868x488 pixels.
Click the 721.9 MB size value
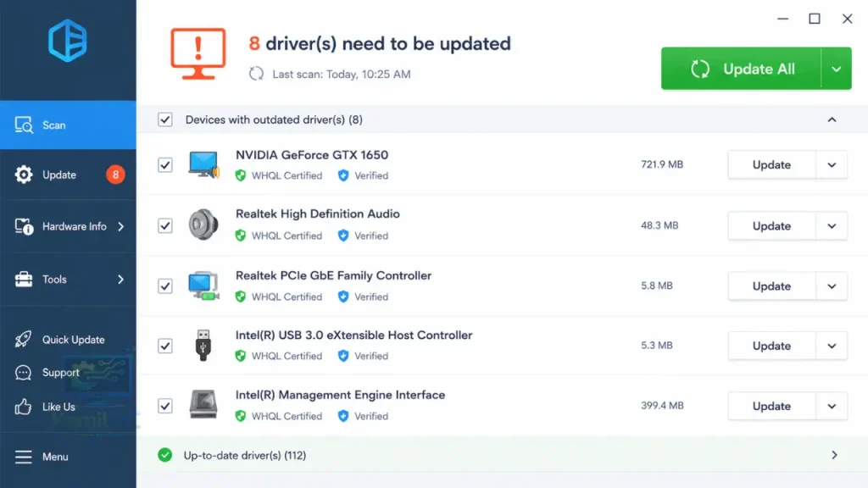point(662,164)
